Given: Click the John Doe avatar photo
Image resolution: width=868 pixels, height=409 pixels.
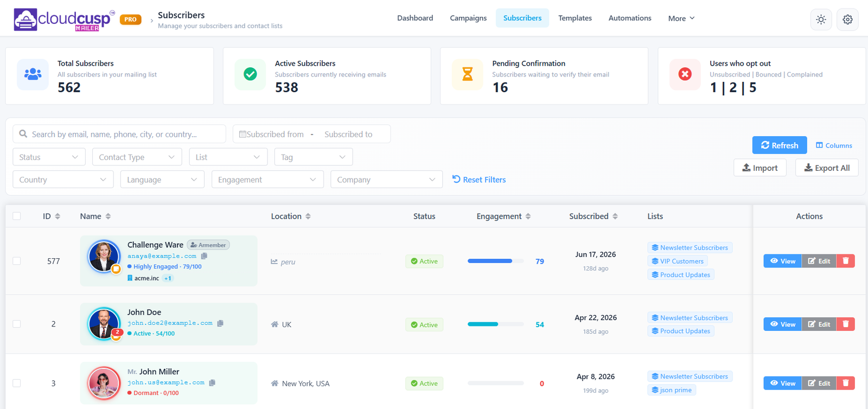Looking at the screenshot, I should [104, 323].
